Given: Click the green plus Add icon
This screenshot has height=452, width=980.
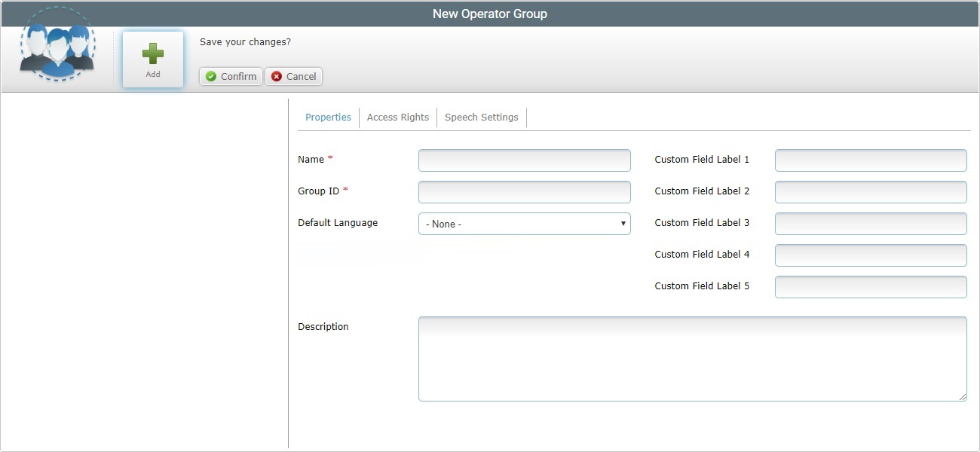Looking at the screenshot, I should (x=152, y=53).
